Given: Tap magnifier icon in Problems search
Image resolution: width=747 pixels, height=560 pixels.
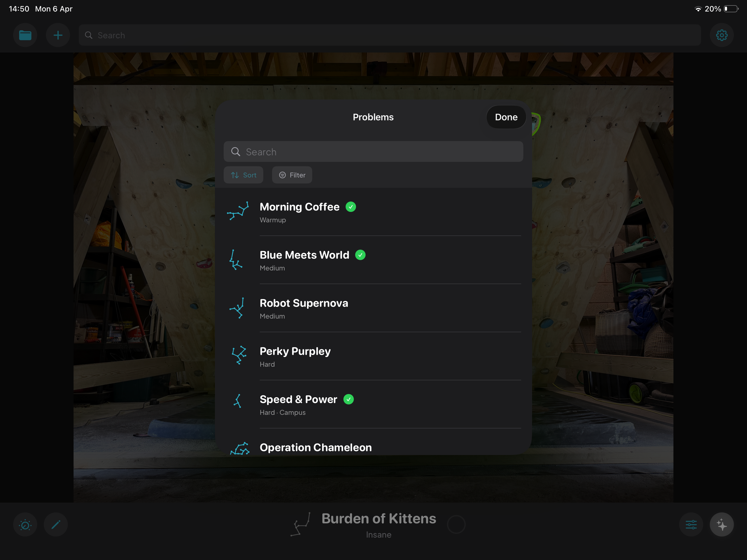Looking at the screenshot, I should tap(236, 152).
